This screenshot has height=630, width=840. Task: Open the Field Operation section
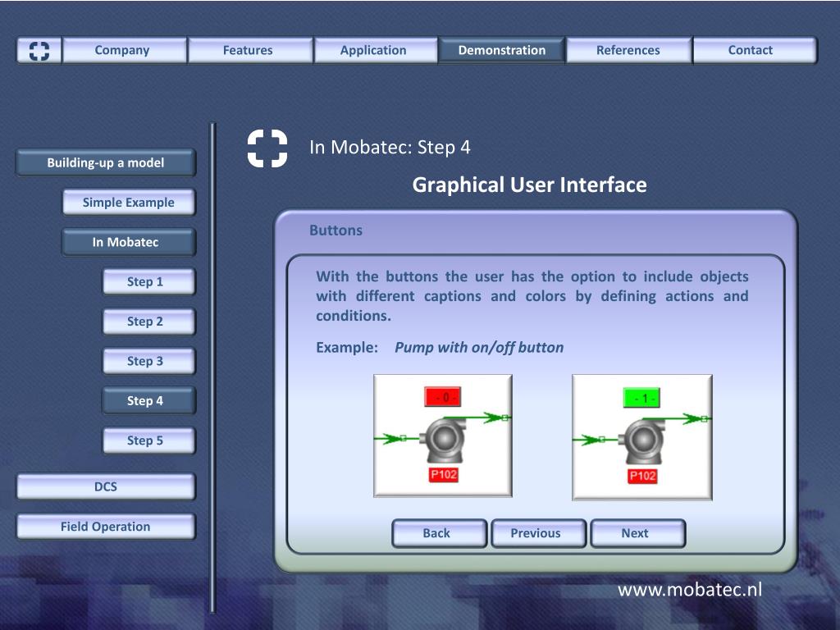[x=106, y=527]
